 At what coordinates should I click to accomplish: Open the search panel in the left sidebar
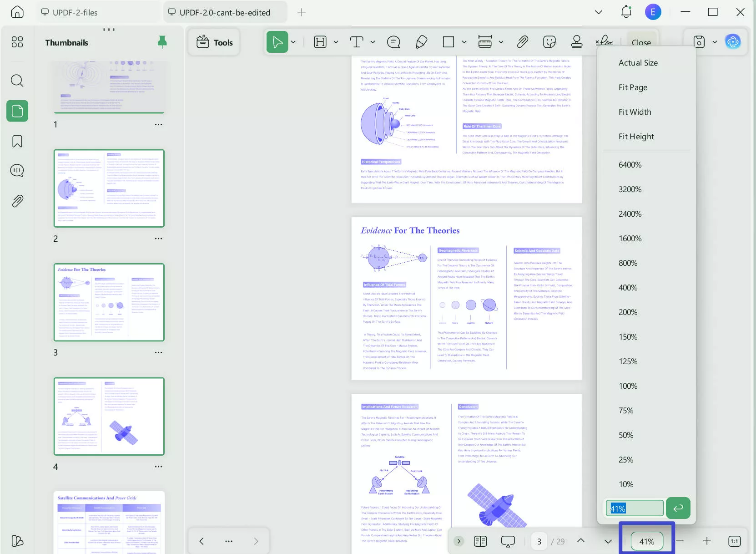point(17,81)
